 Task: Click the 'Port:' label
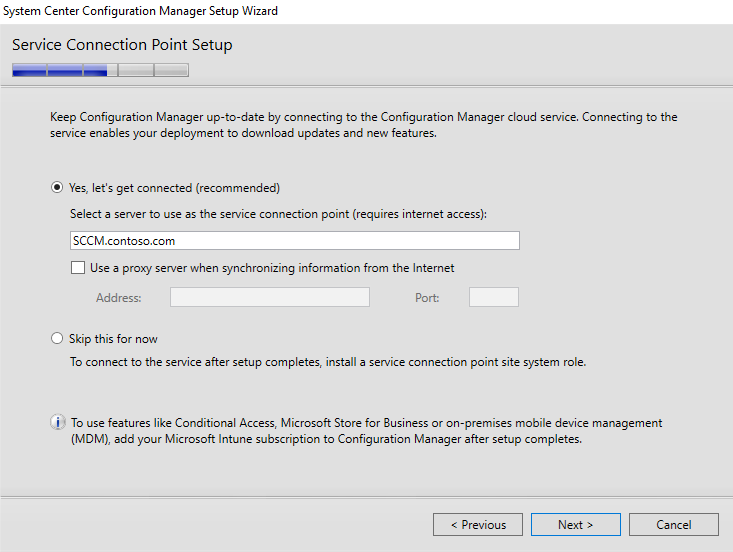coord(427,298)
